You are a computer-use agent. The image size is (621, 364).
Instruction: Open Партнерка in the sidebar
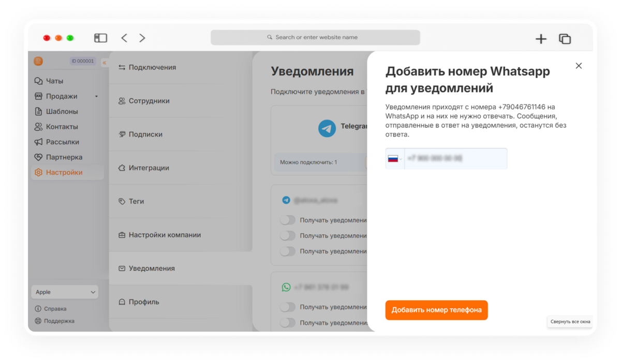(x=64, y=157)
